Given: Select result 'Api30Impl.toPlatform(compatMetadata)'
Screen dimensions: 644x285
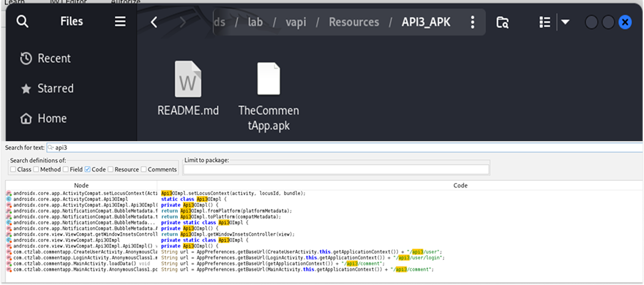Looking at the screenshot, I should [x=221, y=217].
